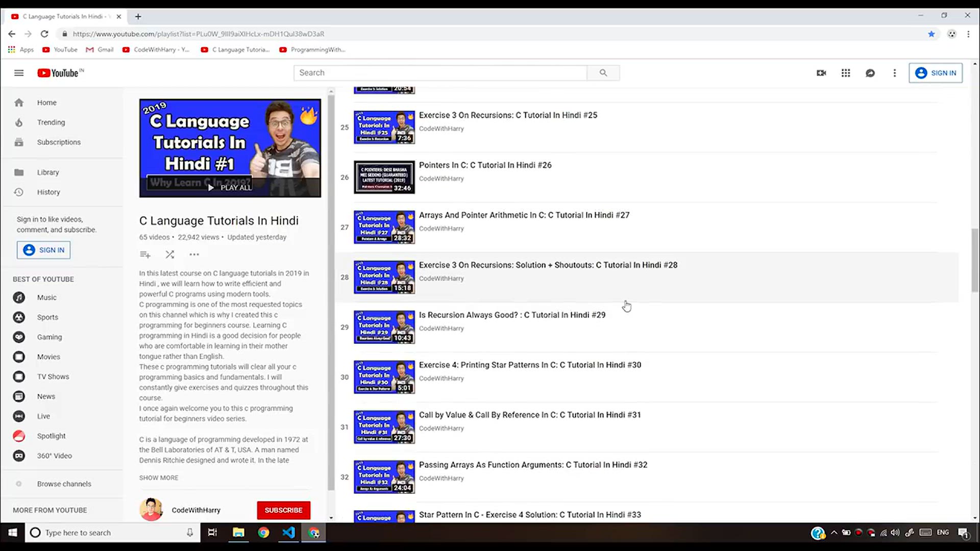This screenshot has height=551, width=980.
Task: Open the create video camera icon
Action: (x=821, y=73)
